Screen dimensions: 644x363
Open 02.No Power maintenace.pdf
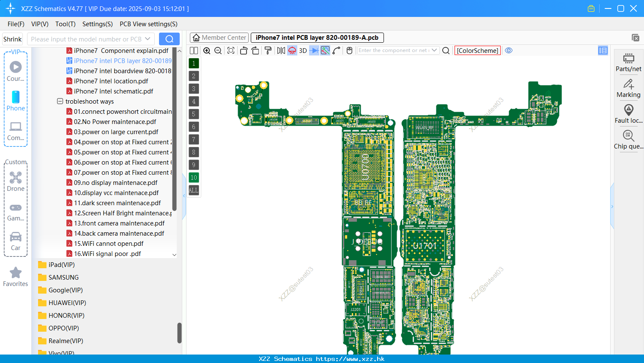111,122
